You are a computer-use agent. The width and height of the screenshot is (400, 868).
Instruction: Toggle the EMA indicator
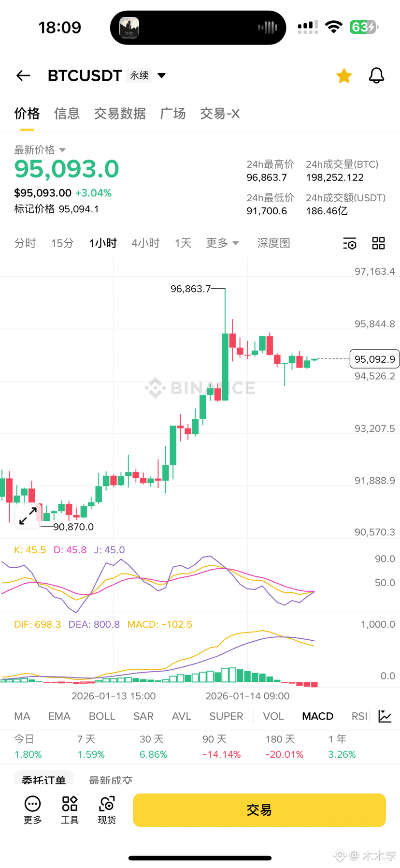(59, 716)
